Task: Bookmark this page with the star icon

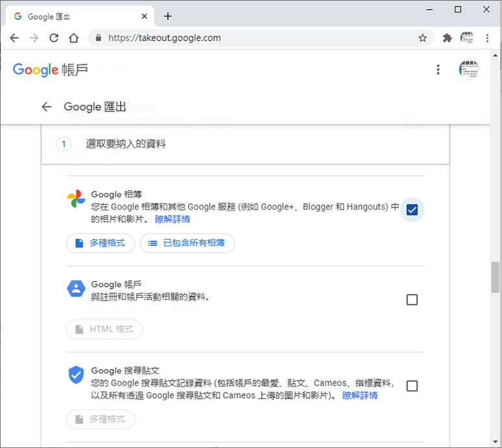Action: tap(422, 38)
